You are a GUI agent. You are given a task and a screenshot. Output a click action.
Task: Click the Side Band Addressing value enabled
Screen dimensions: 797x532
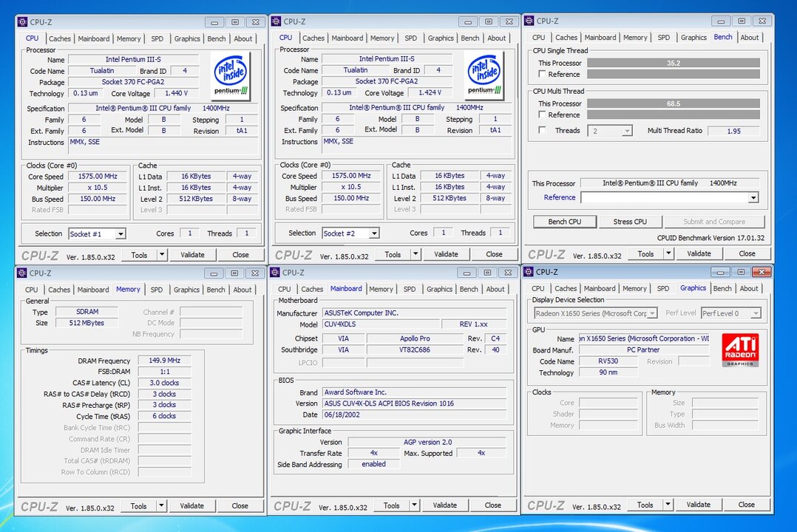tap(373, 464)
